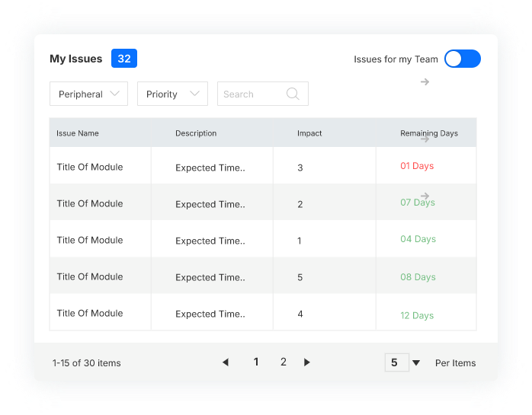Image resolution: width=532 pixels, height=415 pixels.
Task: Sort by Issue Name column header
Action: [x=78, y=133]
